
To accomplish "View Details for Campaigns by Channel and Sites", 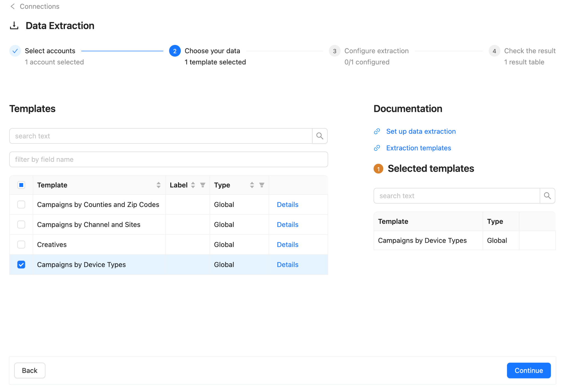I will coord(287,225).
